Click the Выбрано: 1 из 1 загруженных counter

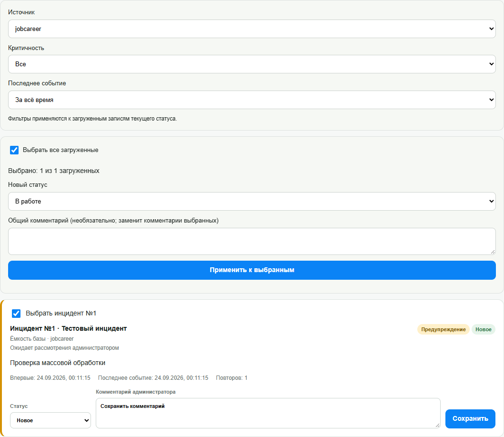pyautogui.click(x=54, y=171)
